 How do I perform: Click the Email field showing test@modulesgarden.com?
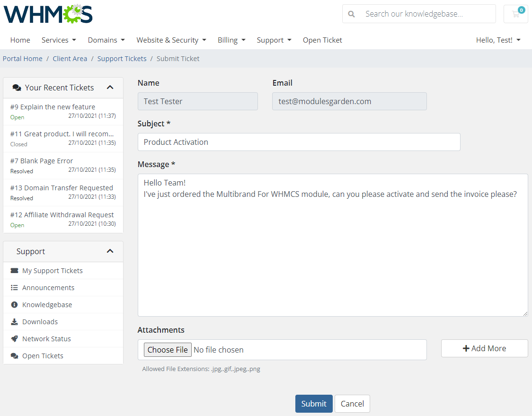coord(349,101)
